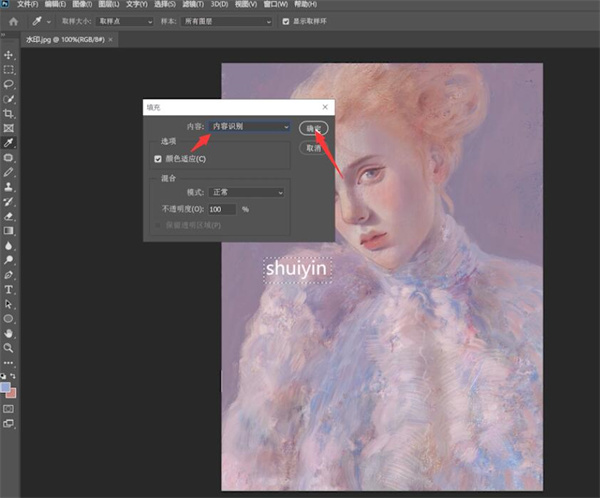Open the 文件(F) menu

28,4
